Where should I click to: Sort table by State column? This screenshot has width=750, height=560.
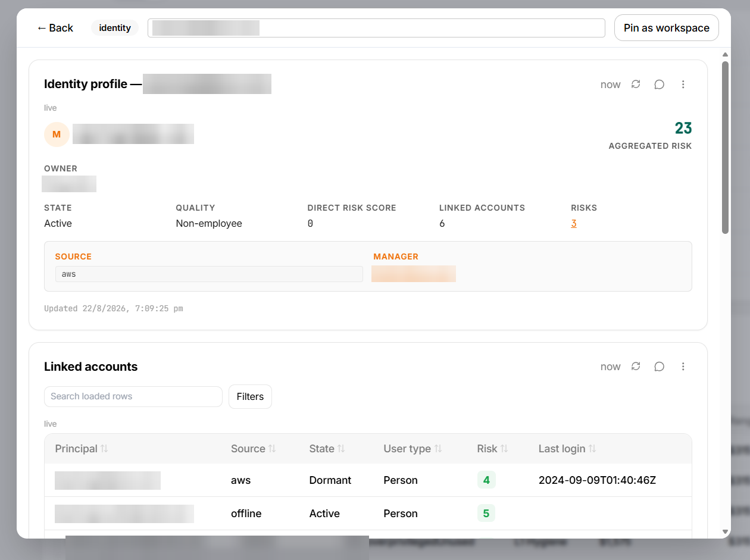pos(327,449)
